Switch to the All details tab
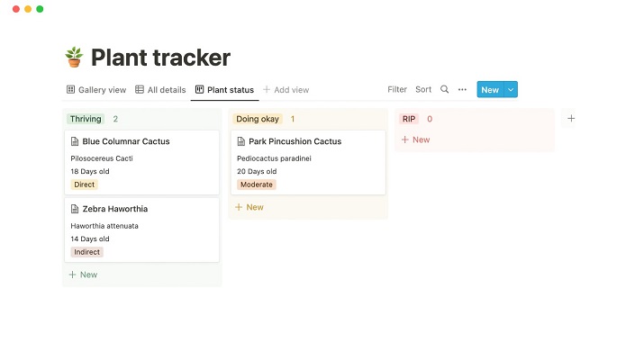Image resolution: width=644 pixels, height=361 pixels. (160, 90)
